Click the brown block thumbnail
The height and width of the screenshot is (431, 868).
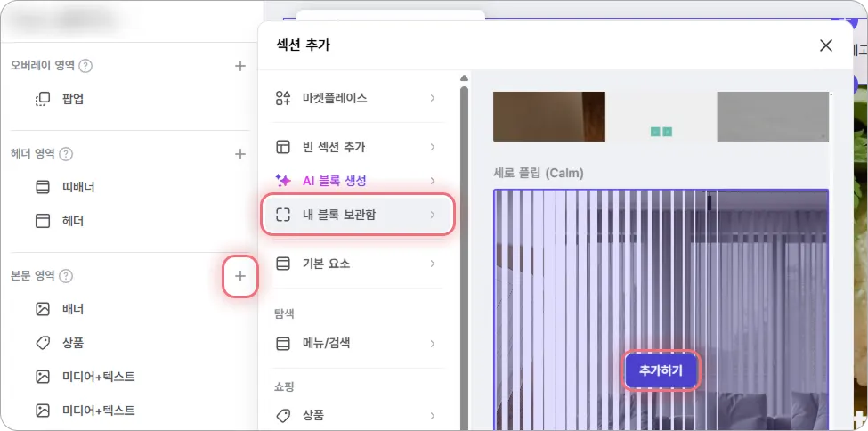pos(549,117)
